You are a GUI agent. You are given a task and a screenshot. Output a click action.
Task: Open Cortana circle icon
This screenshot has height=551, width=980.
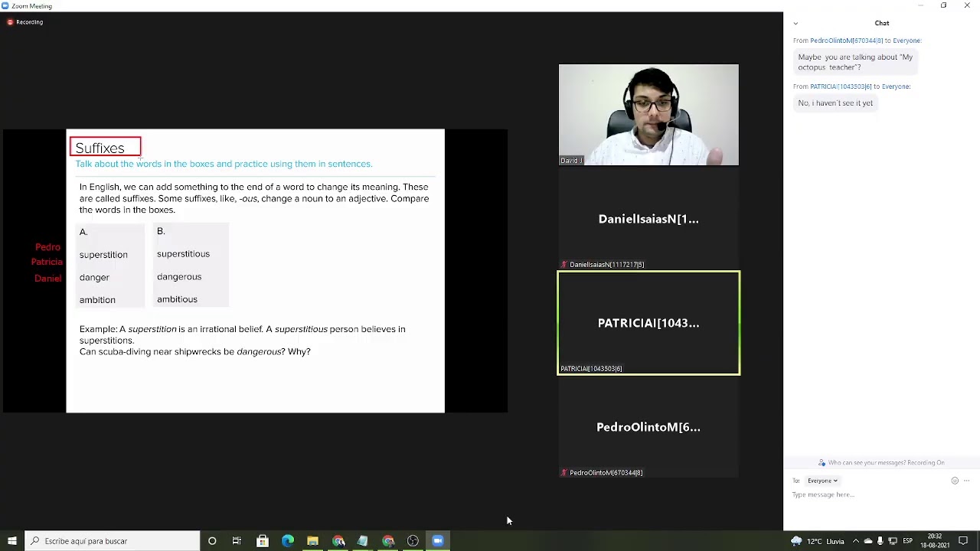212,541
